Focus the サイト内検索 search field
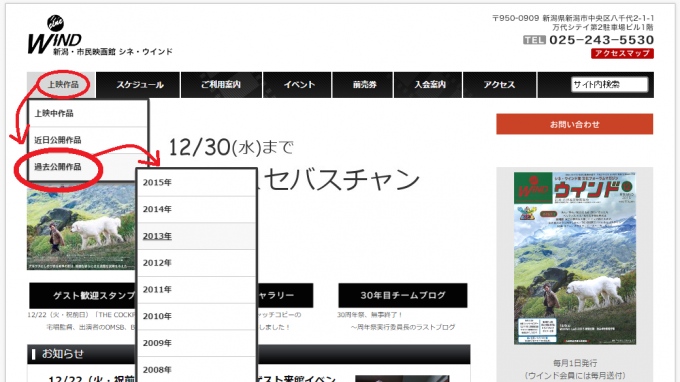Image resolution: width=680 pixels, height=382 pixels. pyautogui.click(x=609, y=85)
